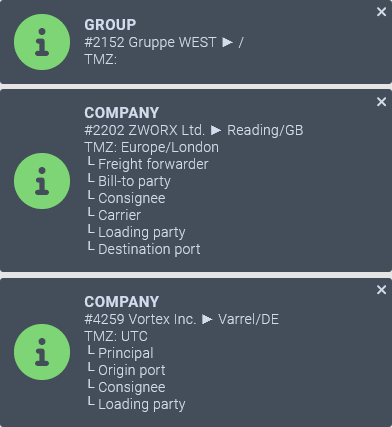Select Freight forwarder role under ZWORX
This screenshot has height=427, width=392.
click(153, 164)
